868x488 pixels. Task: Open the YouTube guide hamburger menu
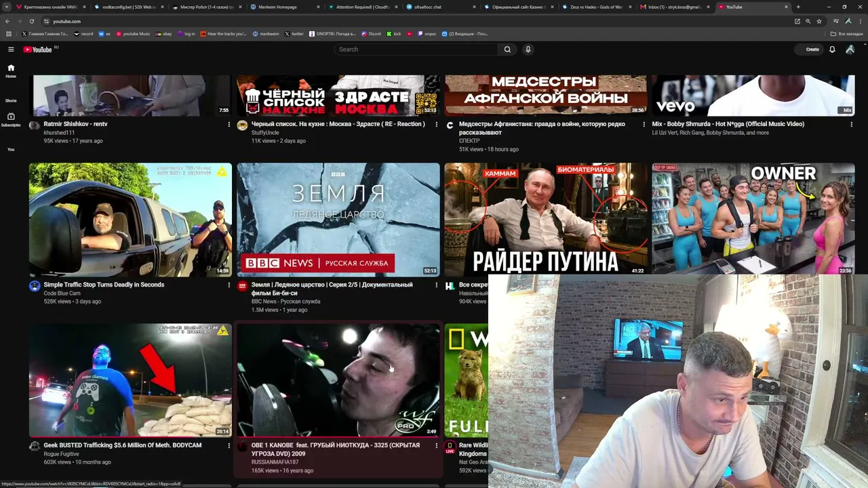coord(11,49)
